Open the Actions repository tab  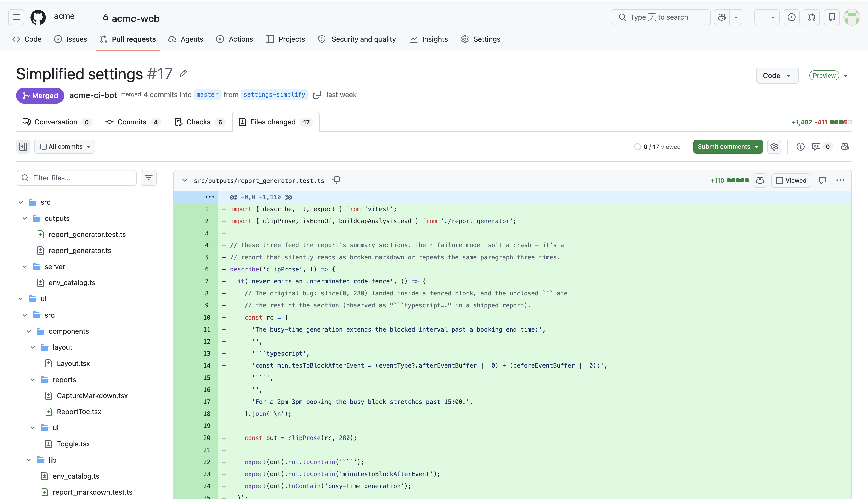(235, 39)
